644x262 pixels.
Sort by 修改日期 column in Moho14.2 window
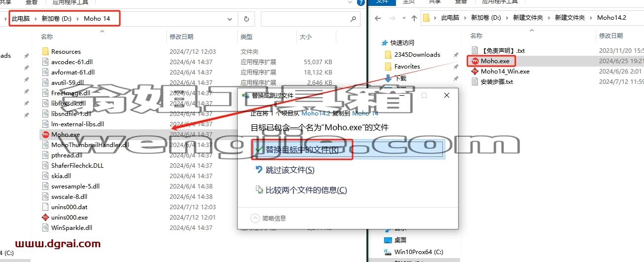611,36
